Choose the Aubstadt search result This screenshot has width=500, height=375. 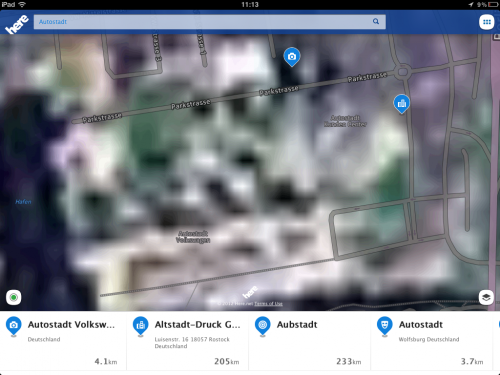pos(310,341)
